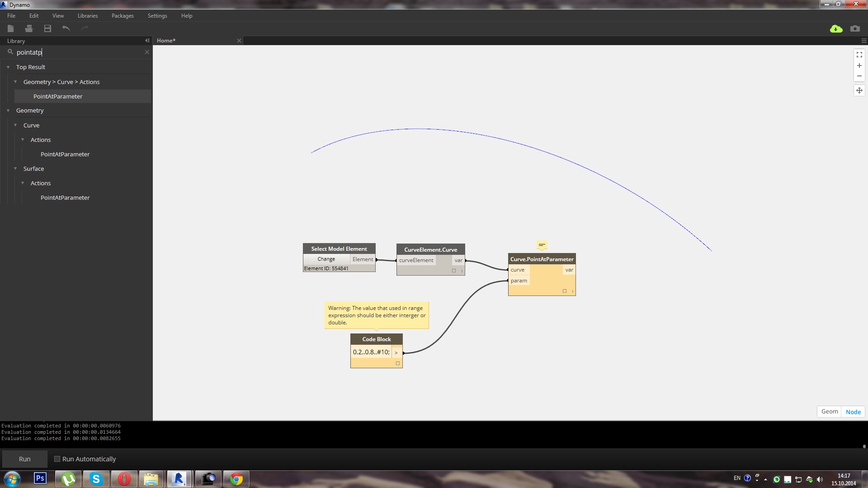This screenshot has height=488, width=868.
Task: Collapse the Top Result section
Action: pos(8,67)
